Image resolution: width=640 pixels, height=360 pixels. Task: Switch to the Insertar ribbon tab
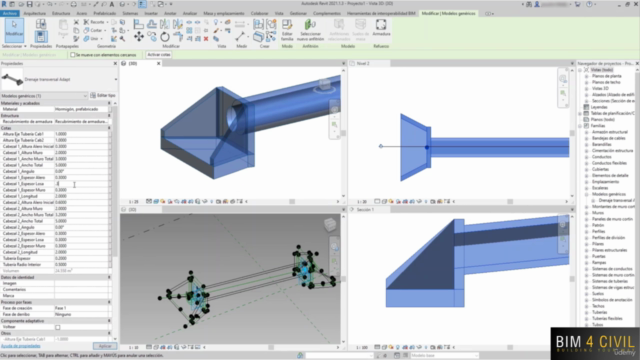151,13
